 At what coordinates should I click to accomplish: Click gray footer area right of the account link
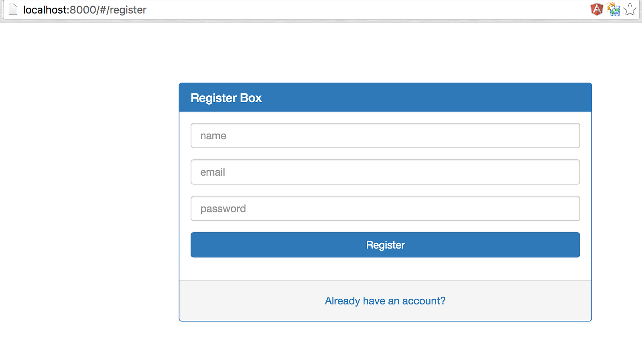pyautogui.click(x=522, y=301)
